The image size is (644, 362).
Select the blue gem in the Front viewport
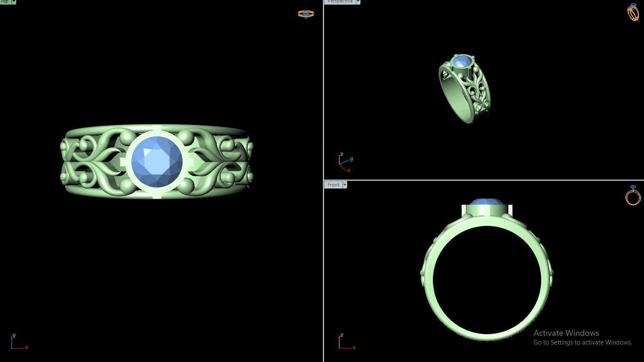click(x=487, y=203)
